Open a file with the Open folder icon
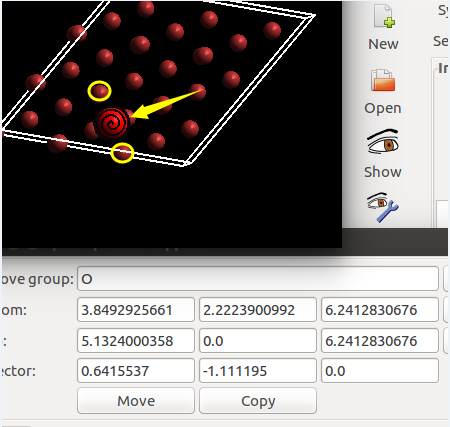450x427 pixels. 383,80
